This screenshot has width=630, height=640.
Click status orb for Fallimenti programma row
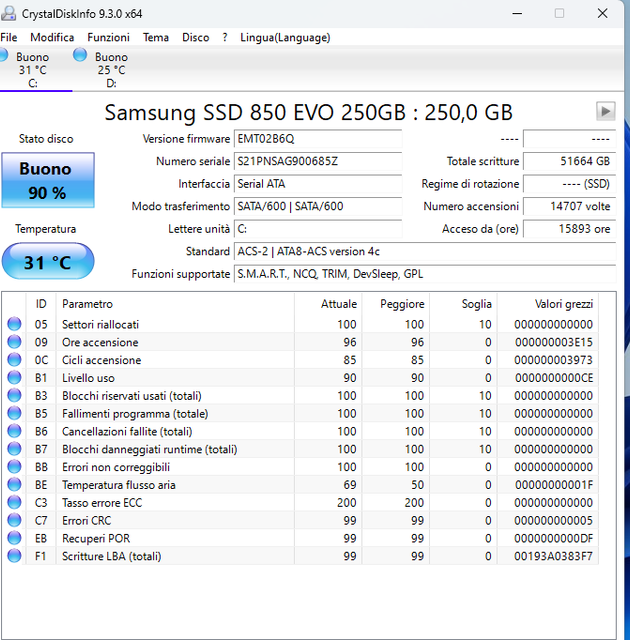coord(14,413)
